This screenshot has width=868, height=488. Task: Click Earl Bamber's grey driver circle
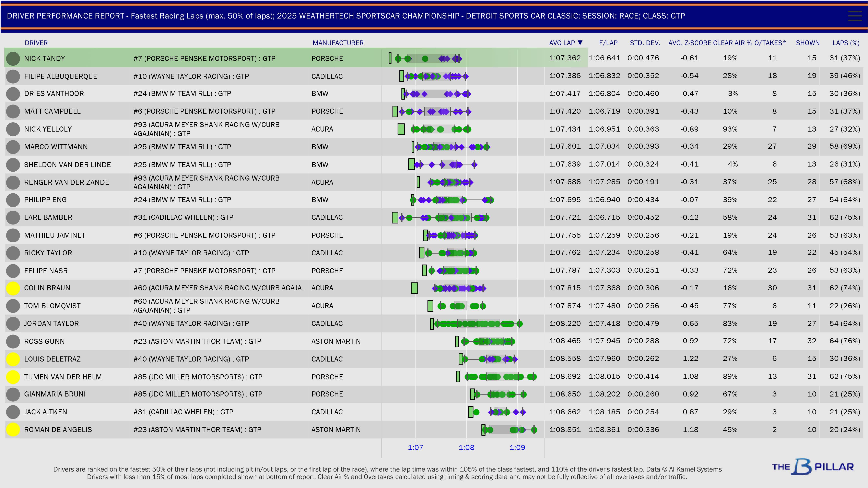(x=13, y=218)
